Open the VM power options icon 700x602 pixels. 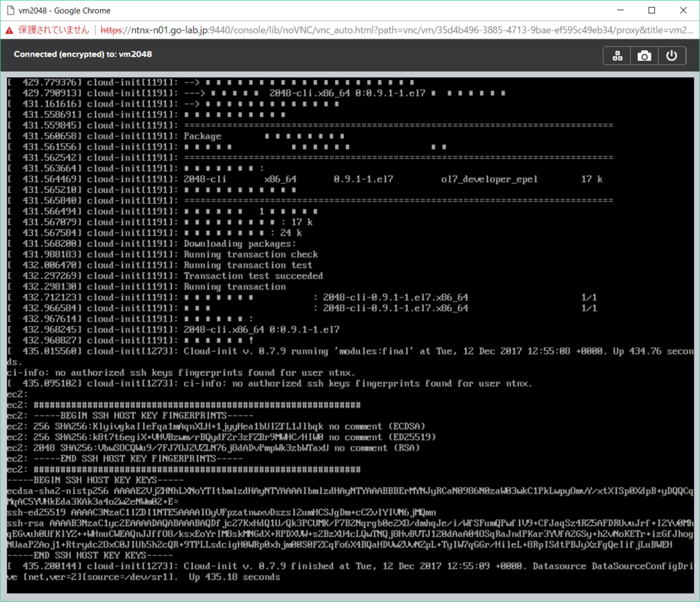671,56
